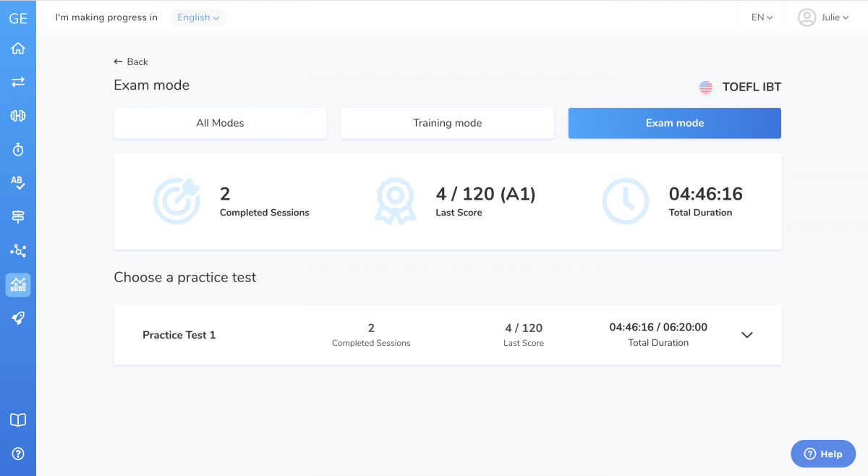The image size is (868, 476).
Task: Open the stopwatch icon in sidebar
Action: click(x=18, y=149)
